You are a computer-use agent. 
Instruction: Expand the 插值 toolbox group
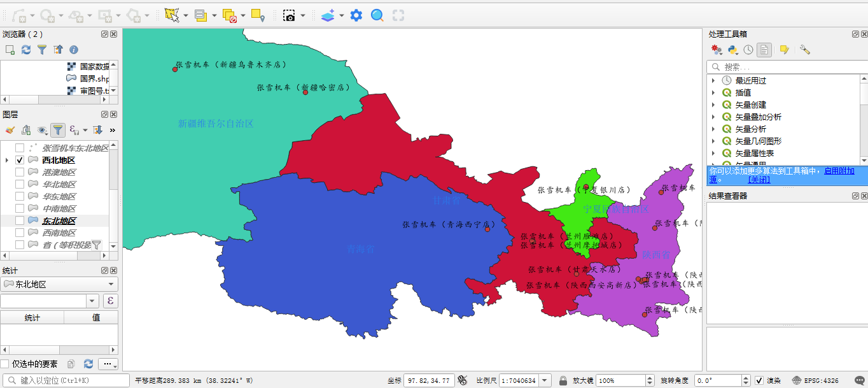pyautogui.click(x=713, y=92)
